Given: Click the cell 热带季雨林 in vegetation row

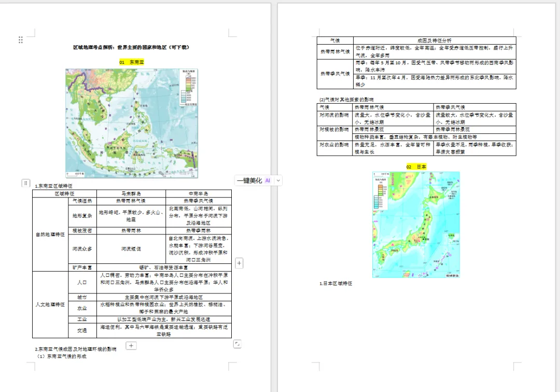Looking at the screenshot, I should coord(199,231).
